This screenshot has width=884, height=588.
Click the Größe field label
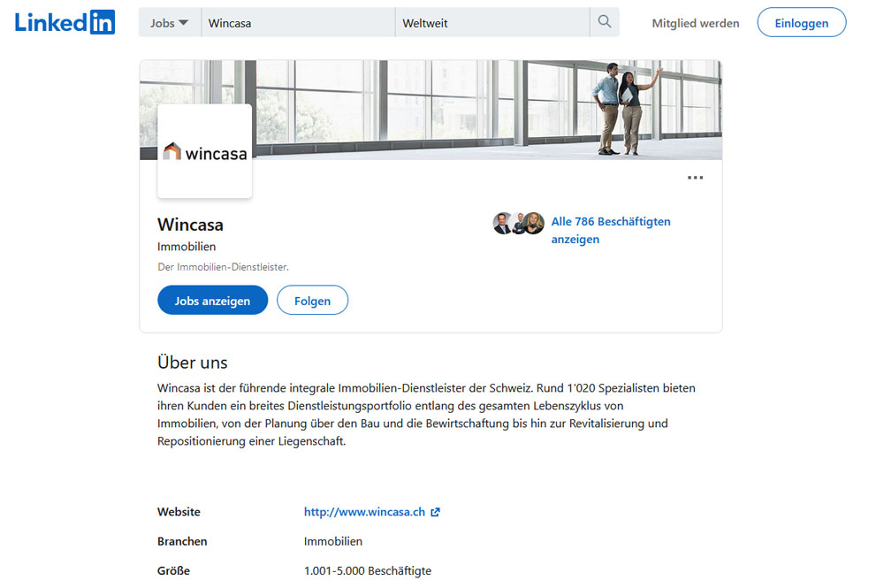pyautogui.click(x=173, y=570)
